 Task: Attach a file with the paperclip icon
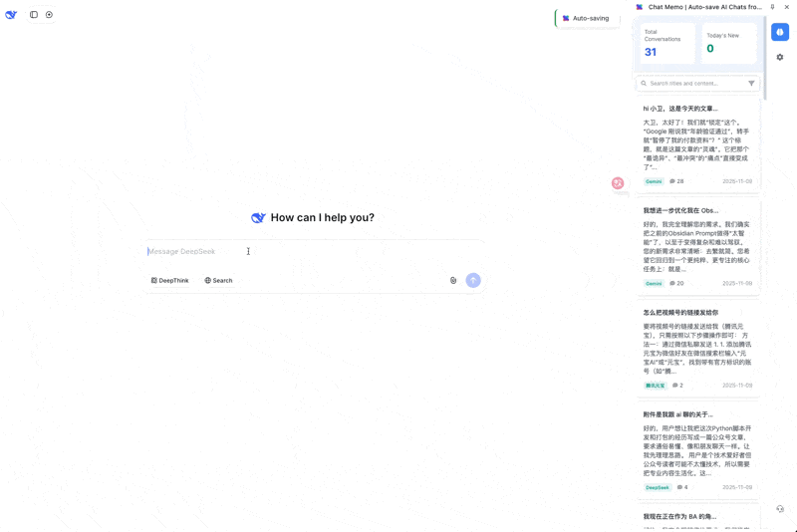pyautogui.click(x=453, y=281)
